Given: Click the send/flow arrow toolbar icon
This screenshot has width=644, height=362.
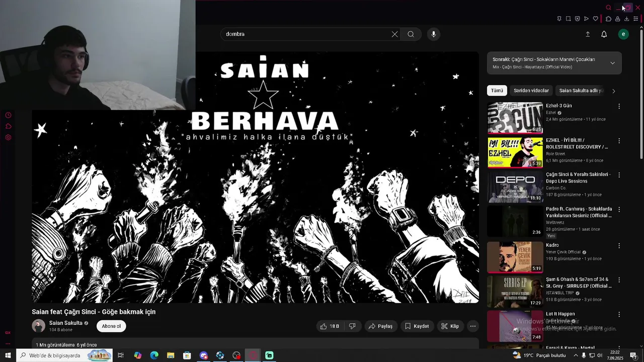Looking at the screenshot, I should pos(586,19).
